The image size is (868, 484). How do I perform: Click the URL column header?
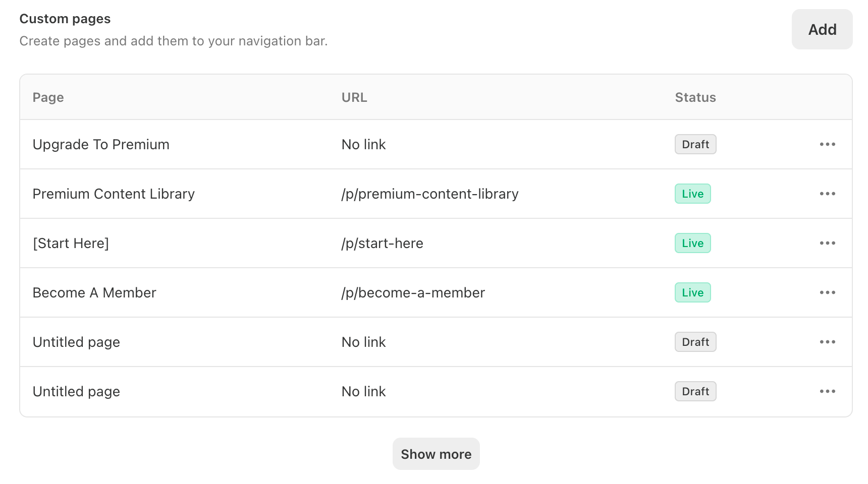(x=354, y=97)
